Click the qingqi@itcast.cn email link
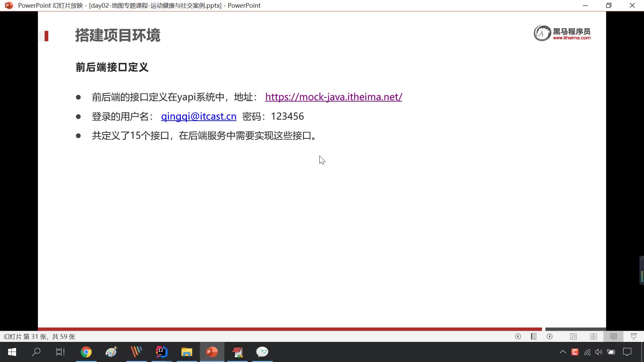Image resolution: width=644 pixels, height=362 pixels. [x=199, y=116]
